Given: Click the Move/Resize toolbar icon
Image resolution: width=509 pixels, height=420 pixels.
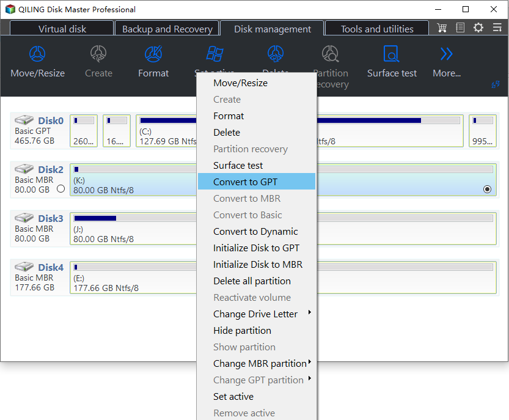Looking at the screenshot, I should tap(37, 54).
